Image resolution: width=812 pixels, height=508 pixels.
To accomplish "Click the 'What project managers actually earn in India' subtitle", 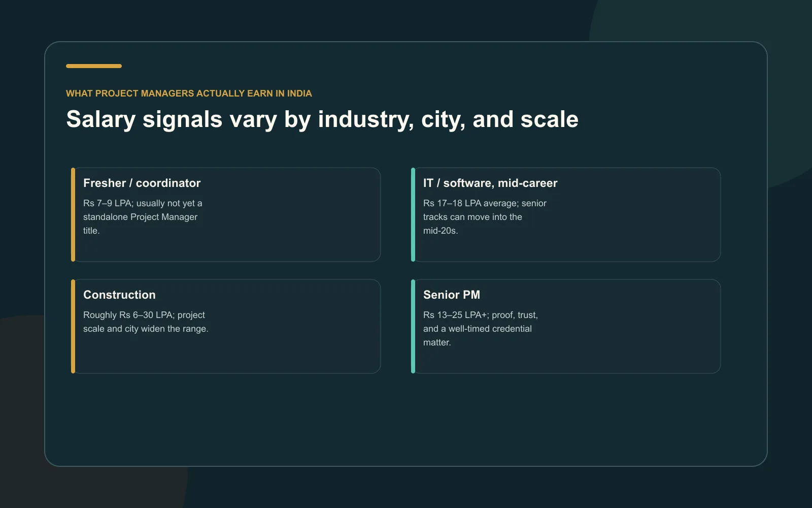I will click(x=189, y=93).
